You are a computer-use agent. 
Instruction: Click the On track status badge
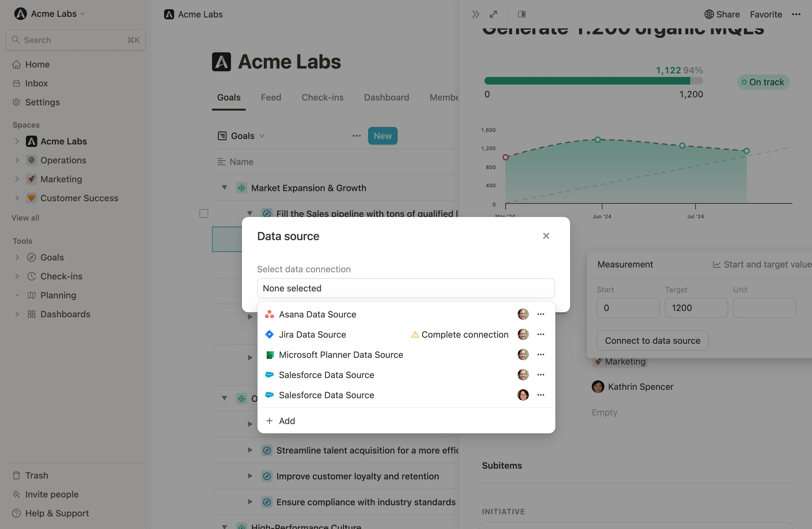(x=763, y=82)
